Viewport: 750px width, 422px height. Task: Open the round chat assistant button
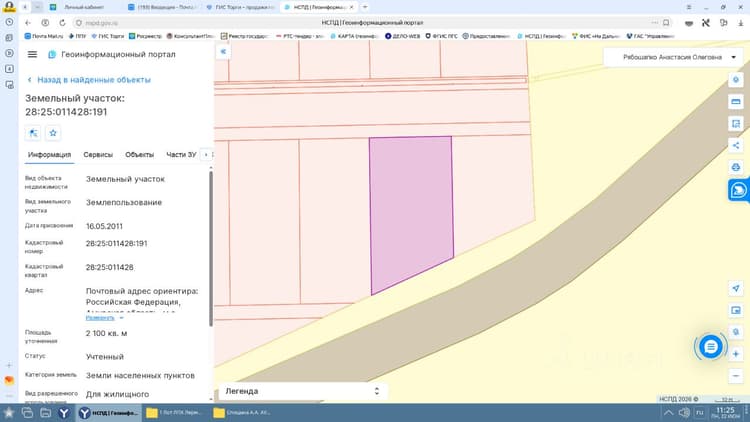tap(710, 346)
